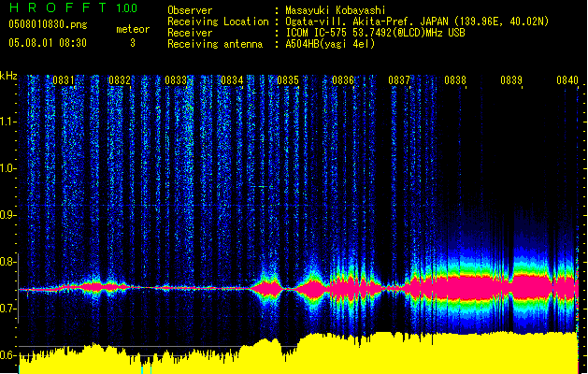Click the Receiver label
The height and width of the screenshot is (374, 588).
pos(190,33)
